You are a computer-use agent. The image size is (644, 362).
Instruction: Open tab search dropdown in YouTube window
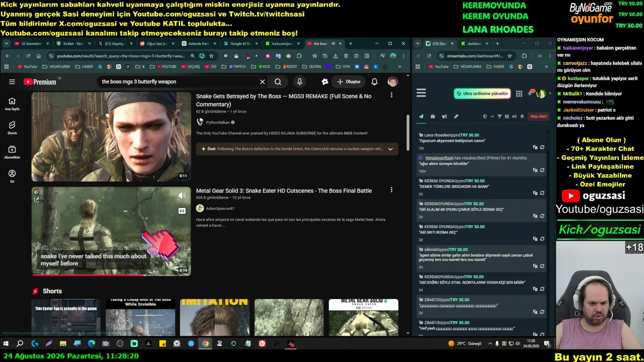click(7, 44)
